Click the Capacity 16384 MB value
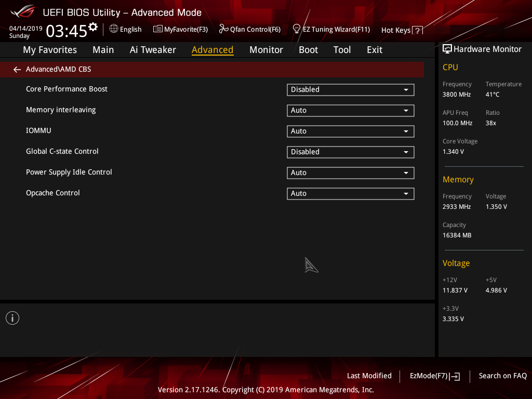 [x=457, y=235]
